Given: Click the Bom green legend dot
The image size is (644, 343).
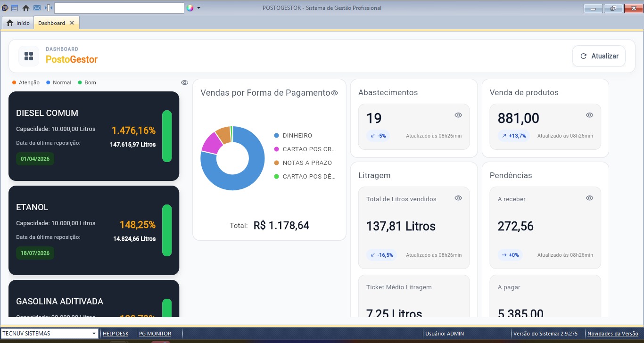Looking at the screenshot, I should pos(80,82).
